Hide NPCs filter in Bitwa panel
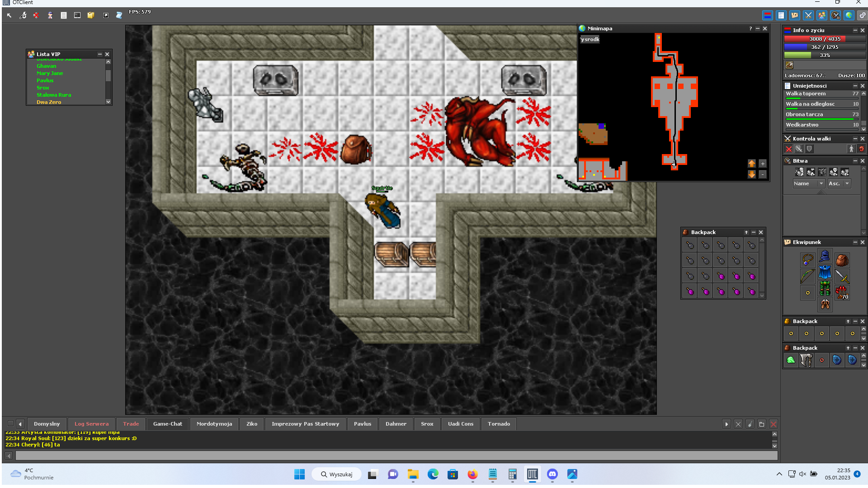868x488 pixels. click(811, 172)
